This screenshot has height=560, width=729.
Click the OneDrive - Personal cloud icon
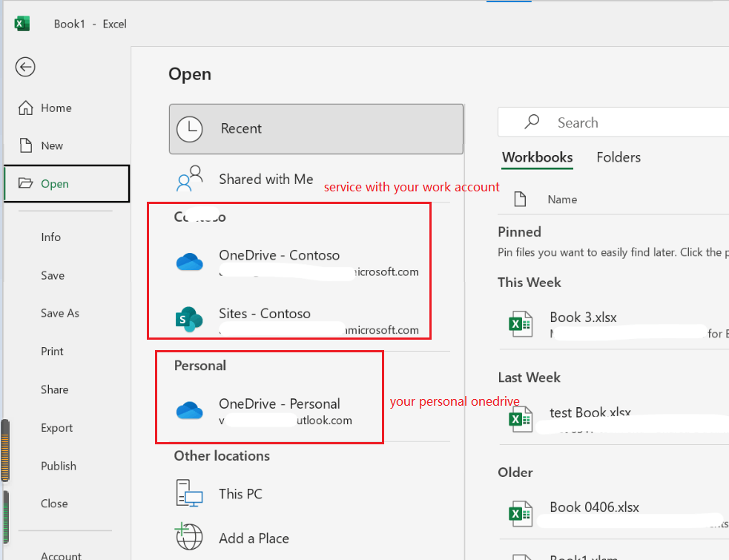pos(190,411)
